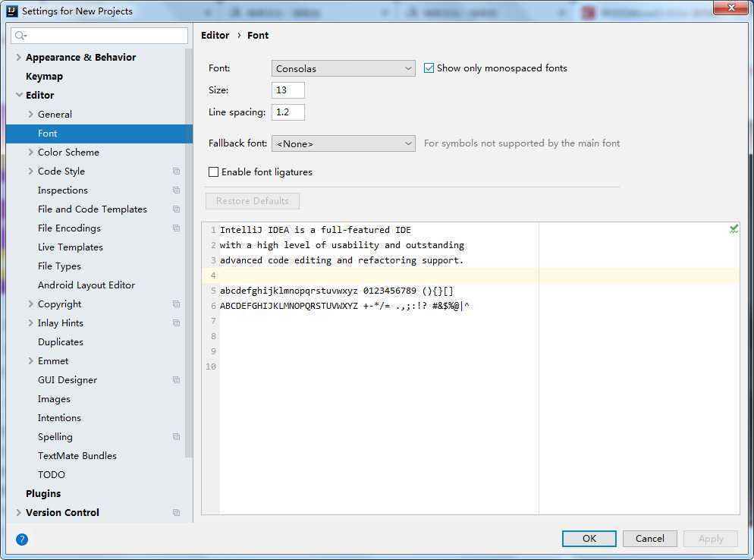Screen dimensions: 754x560
Task: Click the font Size field
Action: point(288,90)
